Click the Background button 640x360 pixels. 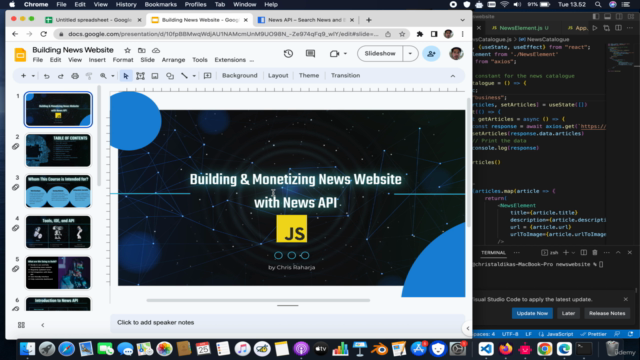click(x=240, y=76)
